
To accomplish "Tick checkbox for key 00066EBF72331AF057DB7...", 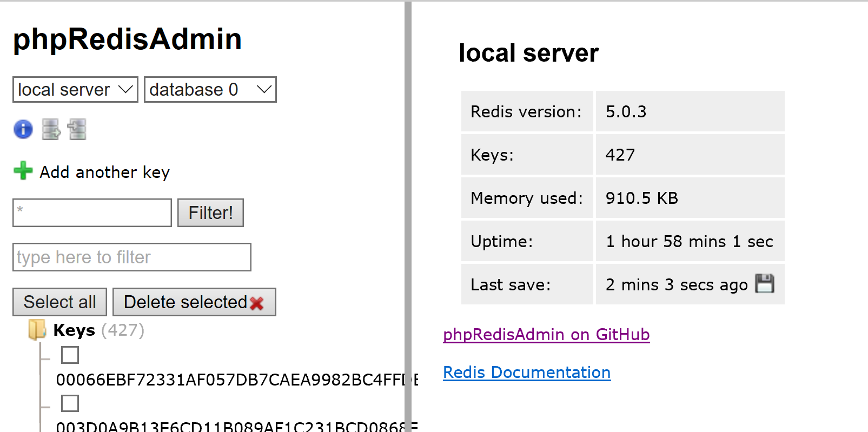I will click(x=70, y=355).
